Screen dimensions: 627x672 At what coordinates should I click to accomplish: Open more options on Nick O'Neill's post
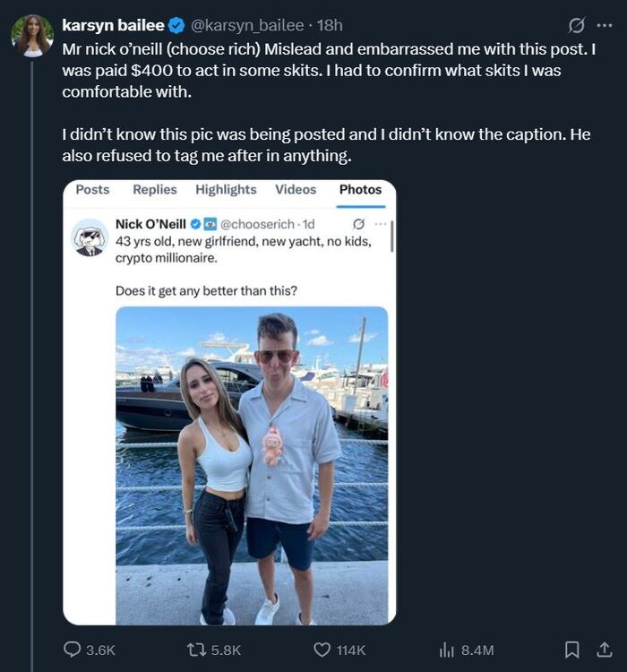[380, 223]
